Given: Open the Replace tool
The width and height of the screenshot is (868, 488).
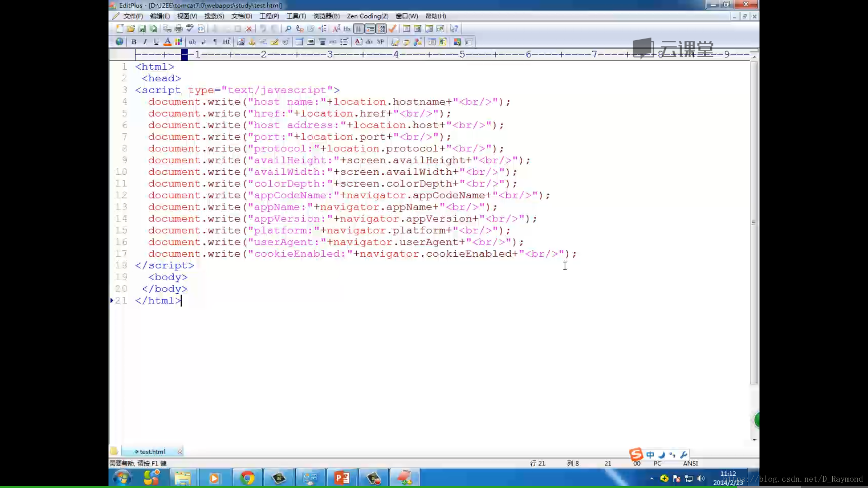Looking at the screenshot, I should pos(299,28).
